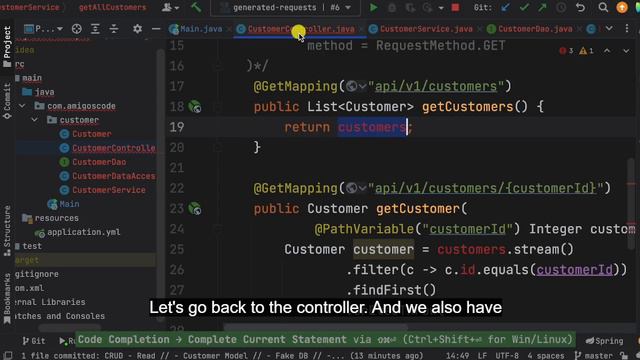Toggle the Structure tool window tab
640x360 pixels.
(7, 231)
